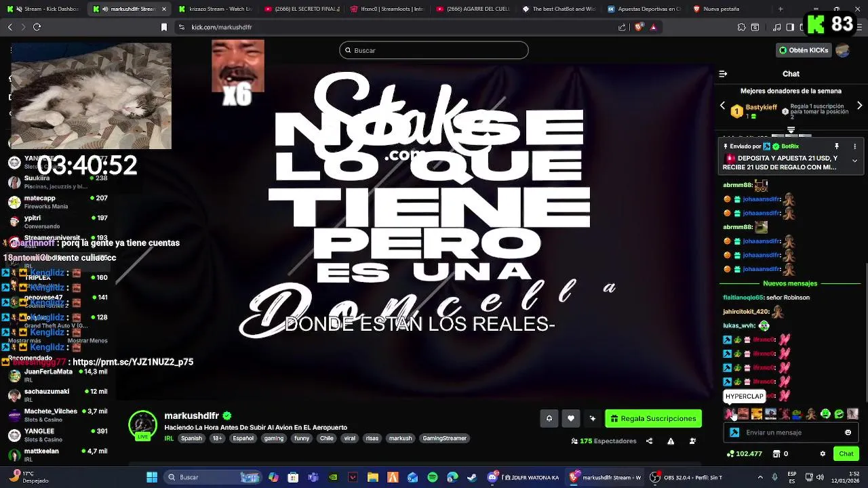Share the stream via the share icon
This screenshot has width=868, height=488.
[649, 441]
